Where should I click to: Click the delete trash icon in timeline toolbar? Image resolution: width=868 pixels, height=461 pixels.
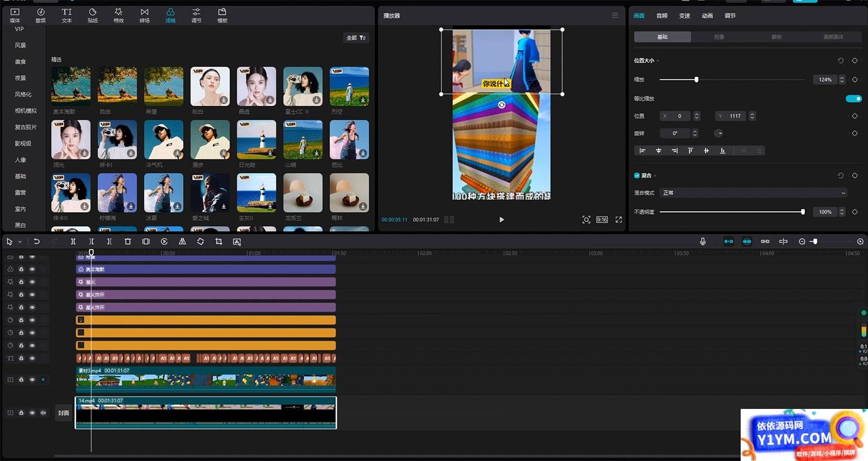tap(128, 241)
